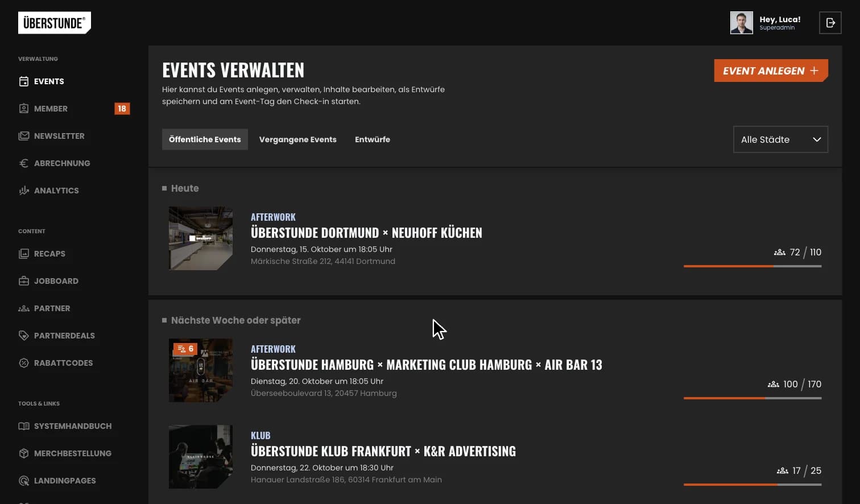
Task: Click the Recaps image icon
Action: [24, 254]
